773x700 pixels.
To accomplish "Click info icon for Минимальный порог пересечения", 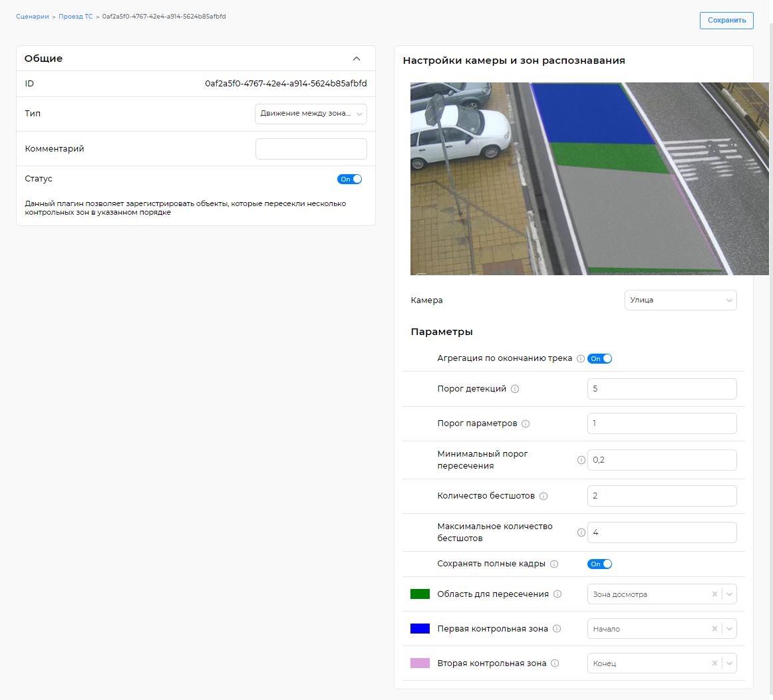I will (581, 460).
